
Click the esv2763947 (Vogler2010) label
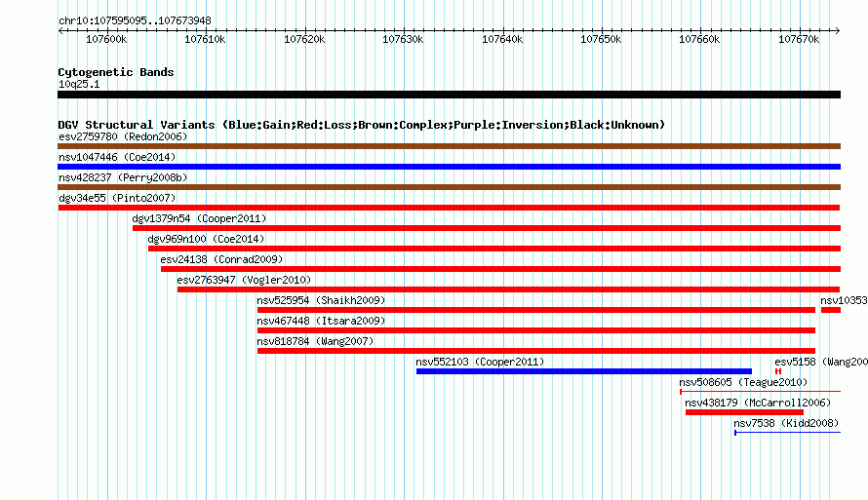(x=244, y=280)
